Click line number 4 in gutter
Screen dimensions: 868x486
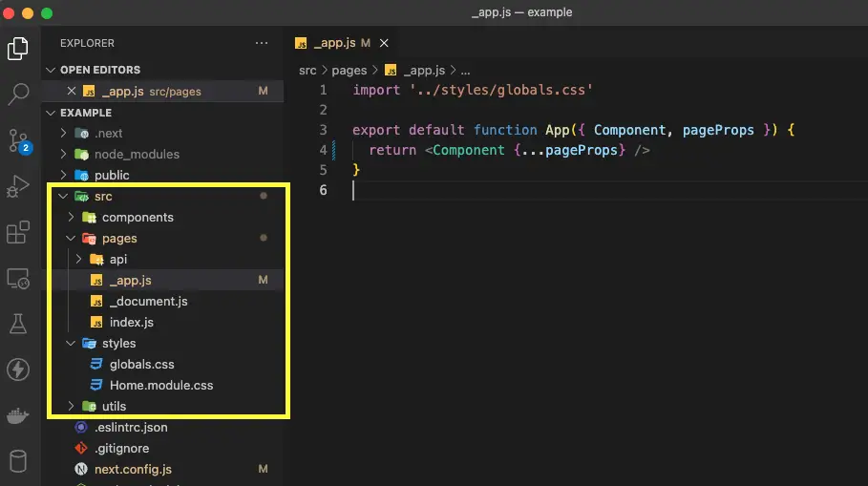324,150
